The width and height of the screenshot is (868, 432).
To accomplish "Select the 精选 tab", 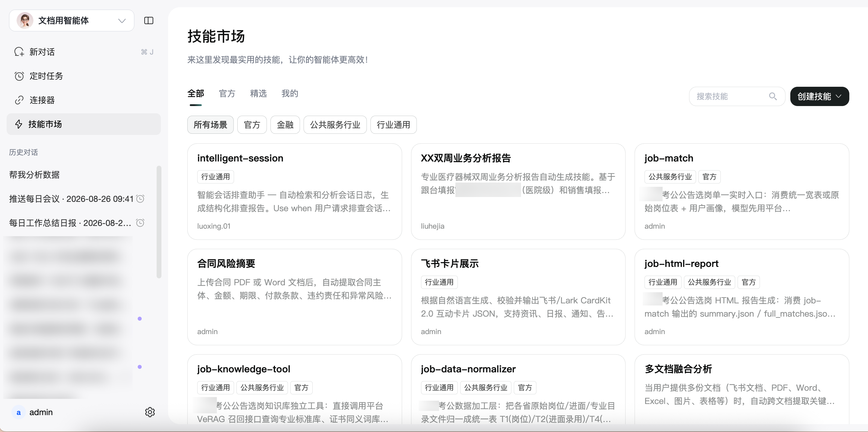I will pos(258,93).
